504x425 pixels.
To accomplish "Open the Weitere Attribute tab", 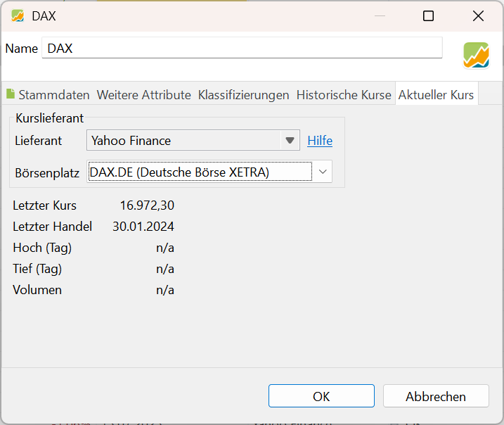I will [143, 95].
